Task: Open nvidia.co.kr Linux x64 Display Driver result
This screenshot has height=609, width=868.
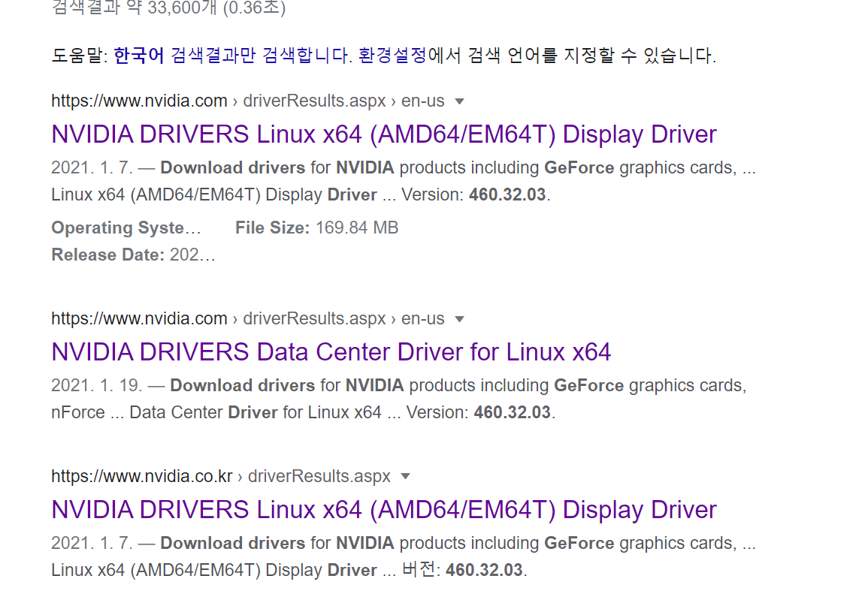Action: [x=383, y=510]
